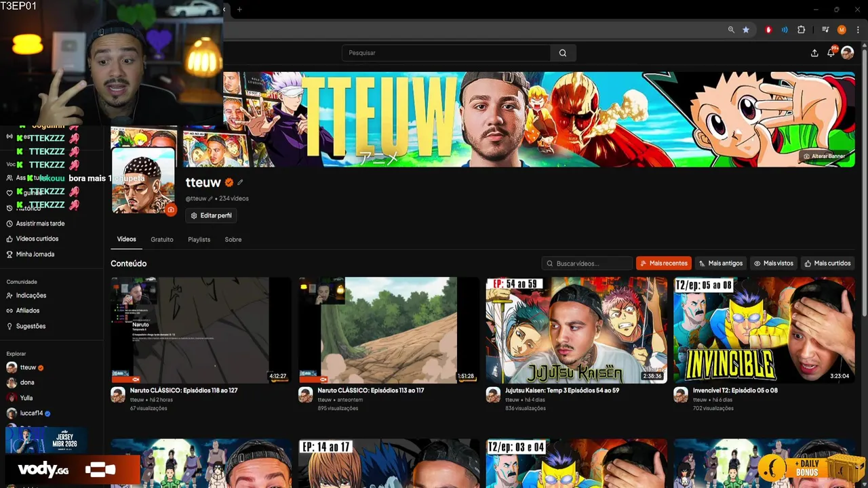
Task: Click the Buscar vídeos input field
Action: click(x=587, y=263)
